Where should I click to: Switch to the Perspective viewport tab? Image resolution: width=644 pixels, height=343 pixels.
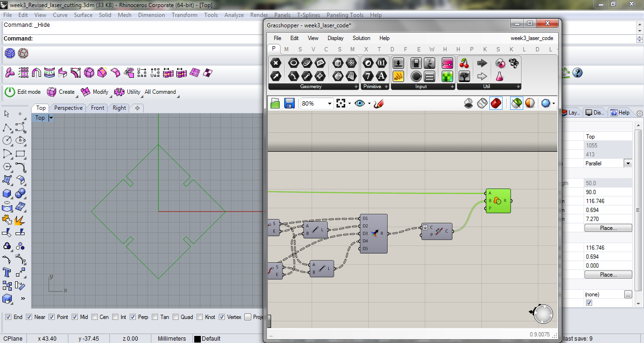click(x=68, y=108)
